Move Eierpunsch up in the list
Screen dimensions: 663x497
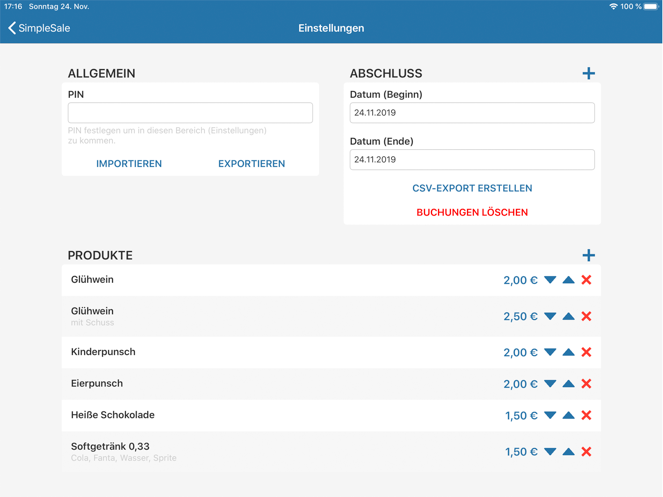pyautogui.click(x=568, y=384)
